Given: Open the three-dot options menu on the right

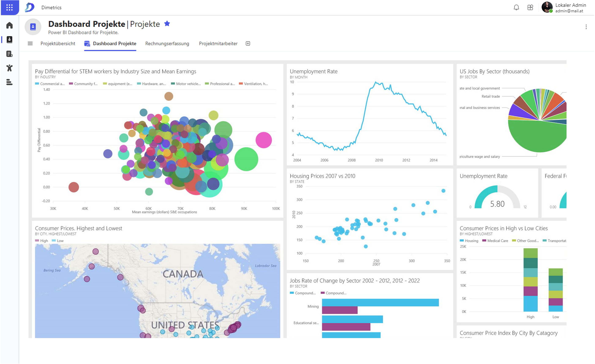Looking at the screenshot, I should (586, 27).
